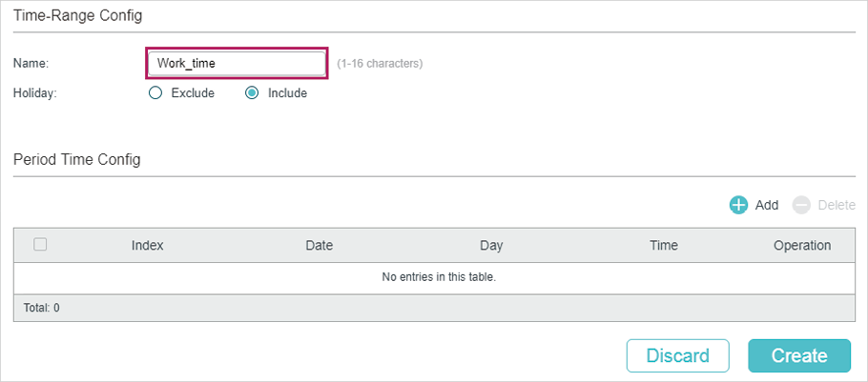Click the Index column header

pos(148,245)
